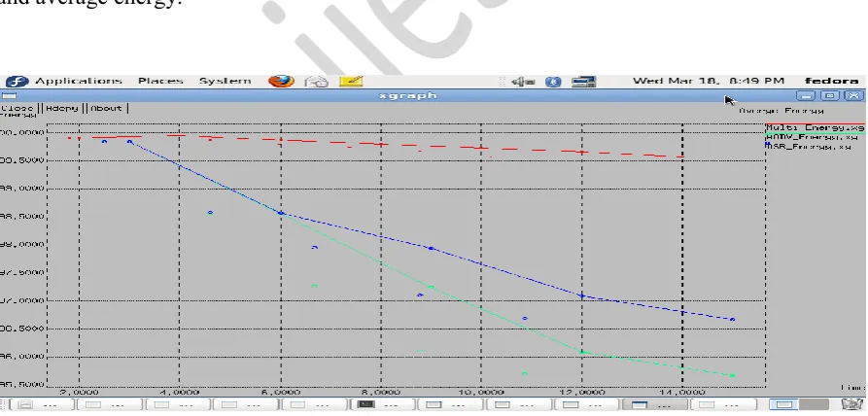
Task: Open the yellow notes editor launcher
Action: 351,82
